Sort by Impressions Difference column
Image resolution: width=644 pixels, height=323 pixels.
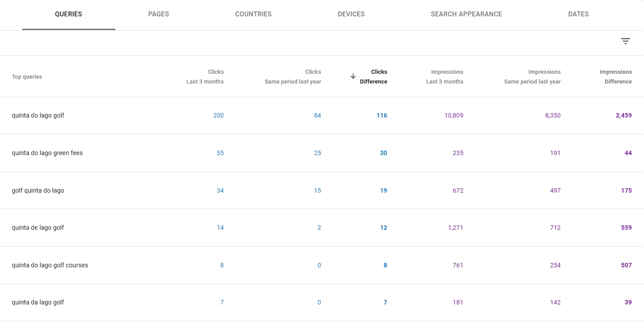click(616, 76)
